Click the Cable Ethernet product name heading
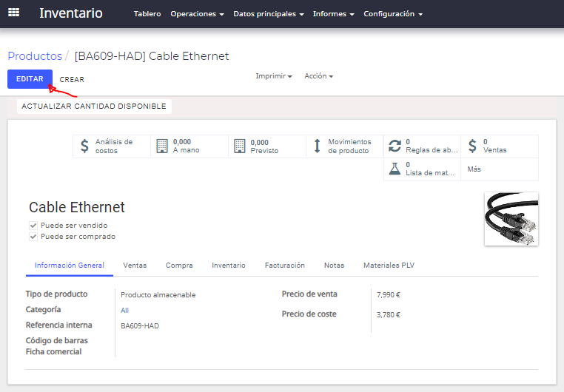The width and height of the screenshot is (564, 392). point(77,207)
